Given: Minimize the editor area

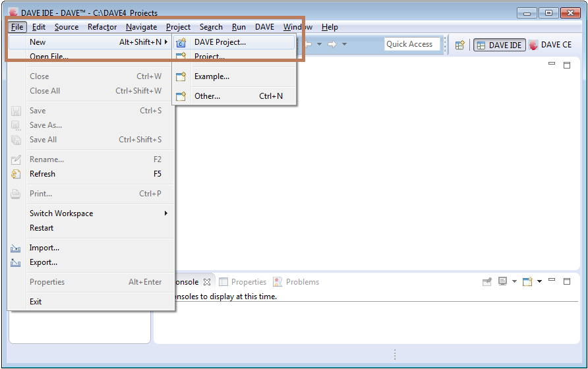Looking at the screenshot, I should pos(552,64).
